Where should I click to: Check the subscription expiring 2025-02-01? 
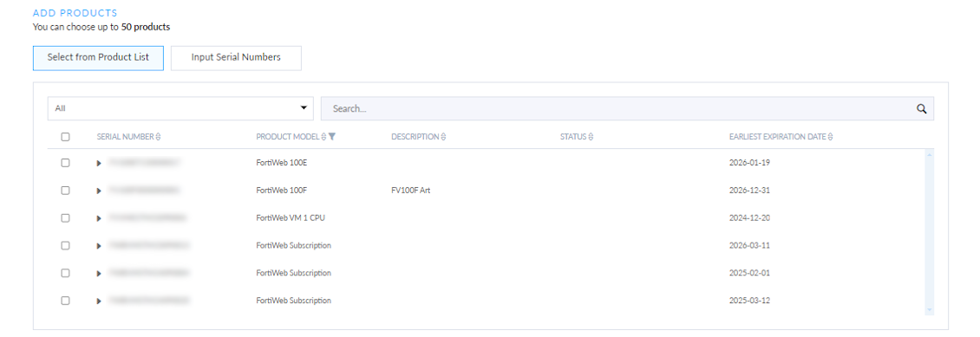coord(66,273)
